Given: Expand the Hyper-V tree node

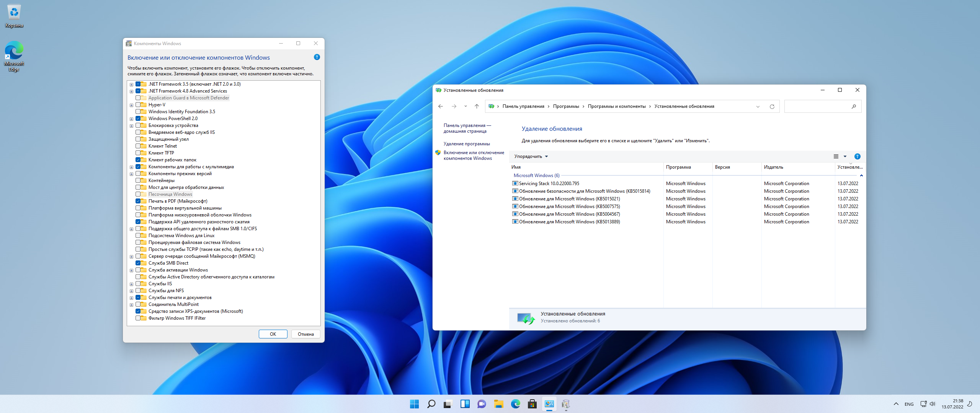Looking at the screenshot, I should (131, 105).
